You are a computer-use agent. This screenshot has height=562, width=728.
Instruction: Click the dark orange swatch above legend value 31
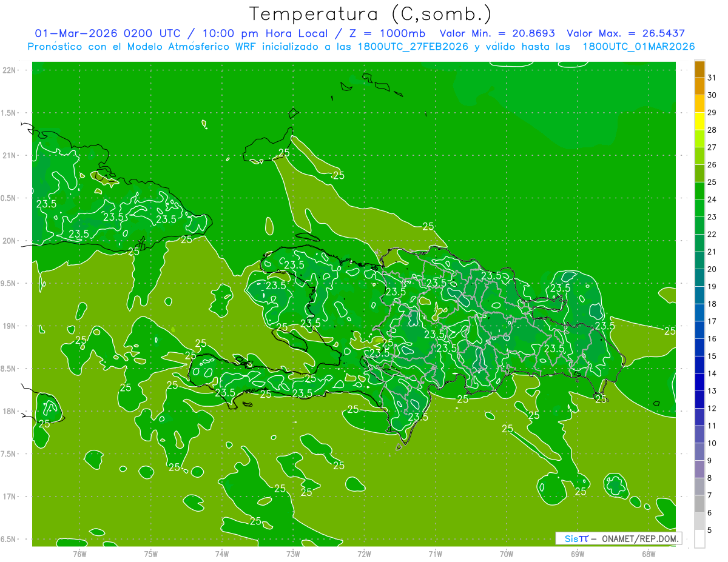699,70
